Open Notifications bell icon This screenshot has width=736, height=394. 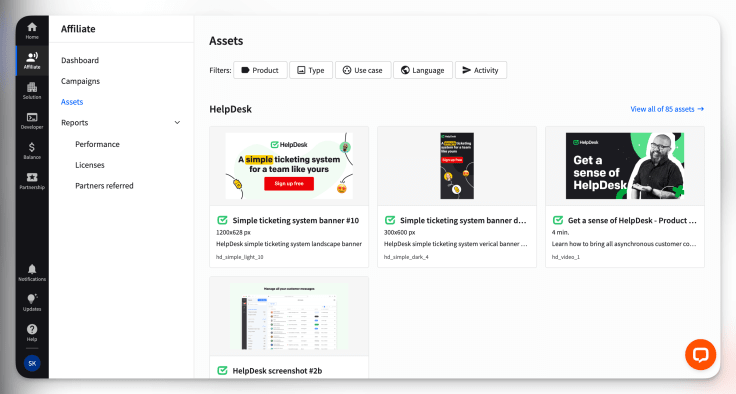[32, 272]
